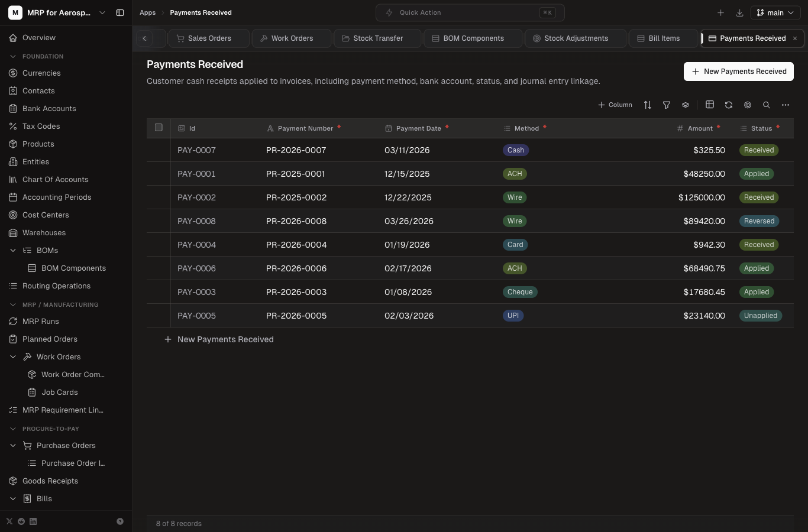Toggle the select-all checkbox
This screenshot has height=532, width=808.
click(159, 127)
